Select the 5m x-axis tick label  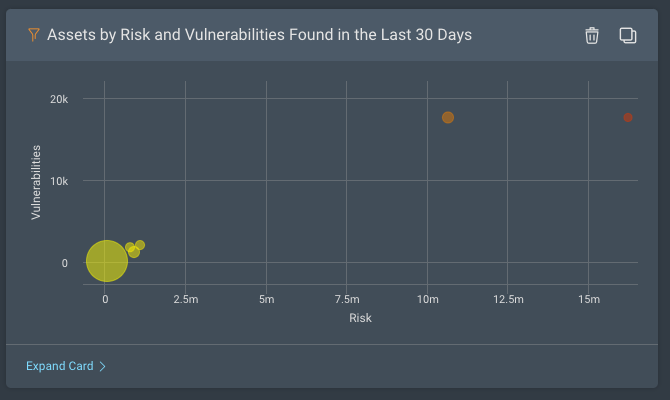tap(266, 299)
